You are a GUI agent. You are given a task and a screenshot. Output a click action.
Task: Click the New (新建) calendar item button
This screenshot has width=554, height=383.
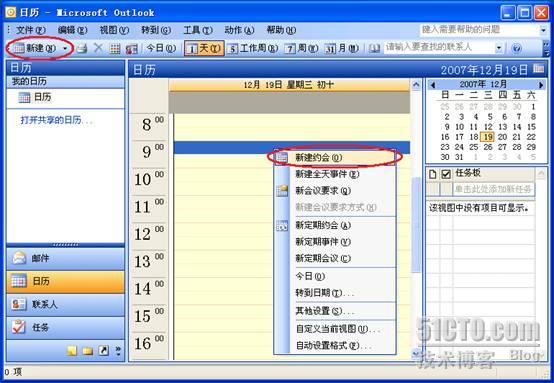coord(35,48)
